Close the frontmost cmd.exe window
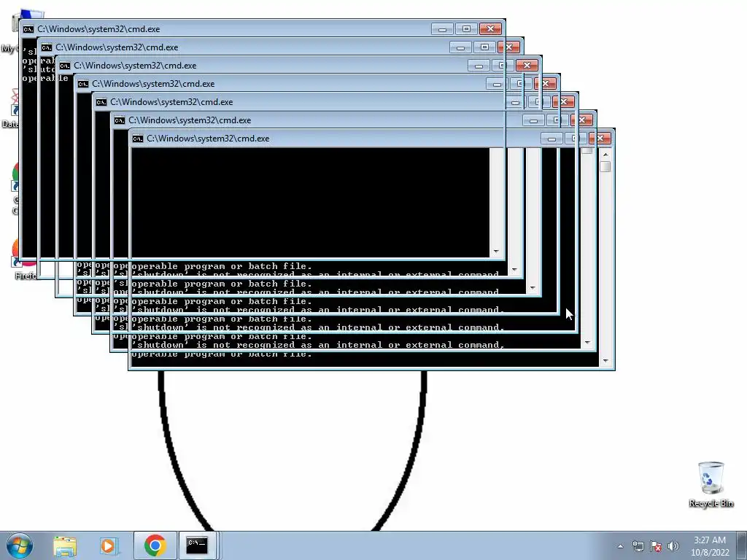Image resolution: width=747 pixels, height=560 pixels. click(x=600, y=139)
